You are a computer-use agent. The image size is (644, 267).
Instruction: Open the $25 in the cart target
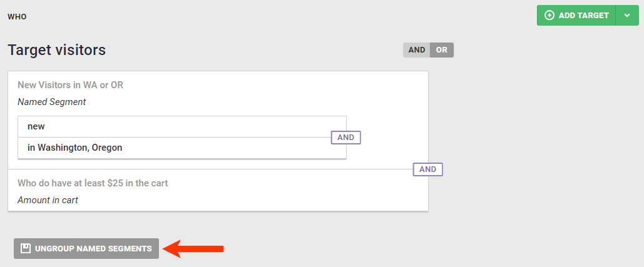pos(93,183)
